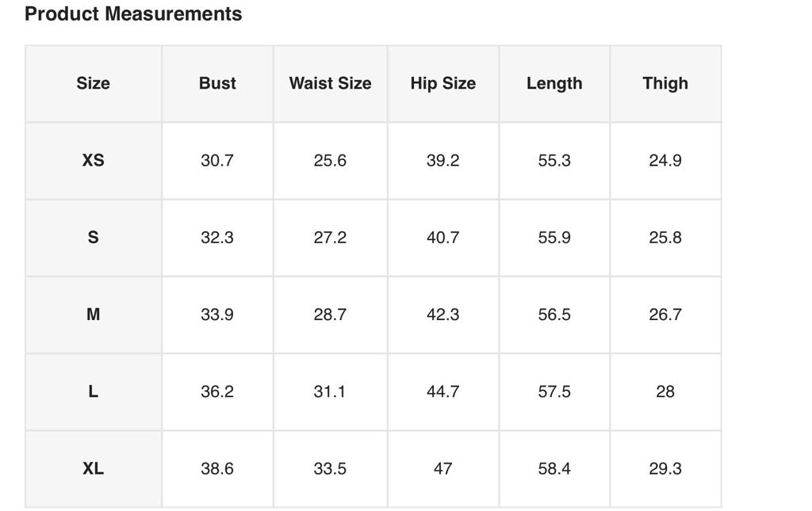Click the Hip Size column header
The image size is (812, 511).
coord(442,83)
